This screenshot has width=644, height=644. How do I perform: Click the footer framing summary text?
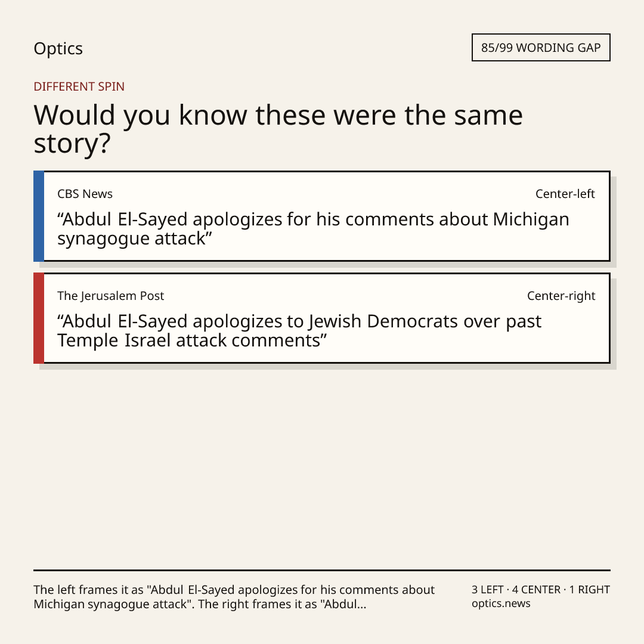pyautogui.click(x=234, y=597)
